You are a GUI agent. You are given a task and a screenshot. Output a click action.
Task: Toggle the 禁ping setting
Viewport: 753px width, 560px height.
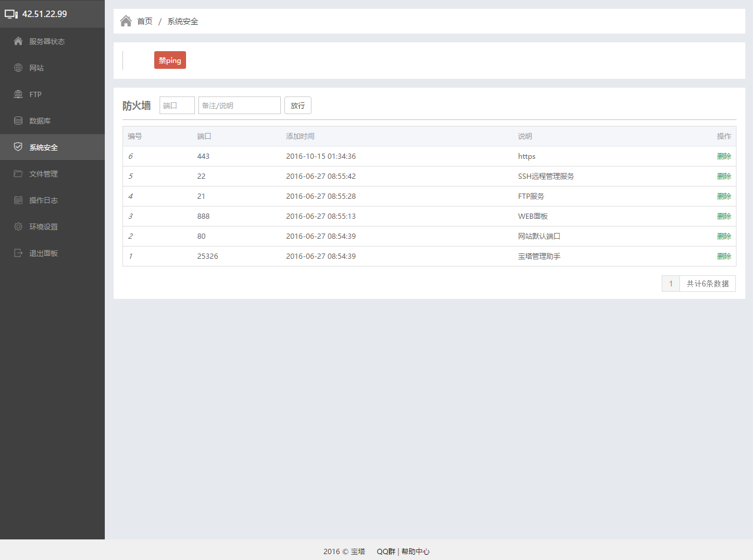pos(170,60)
